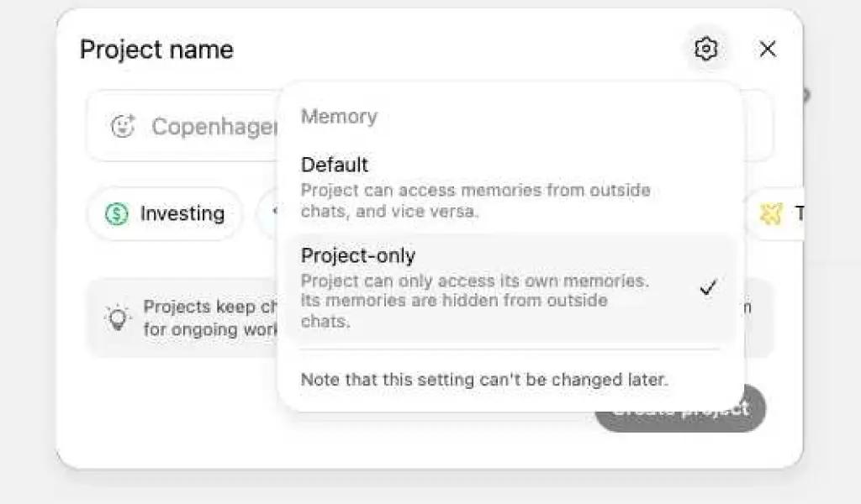This screenshot has width=861, height=504.
Task: Toggle the Investing category chip
Action: click(164, 214)
